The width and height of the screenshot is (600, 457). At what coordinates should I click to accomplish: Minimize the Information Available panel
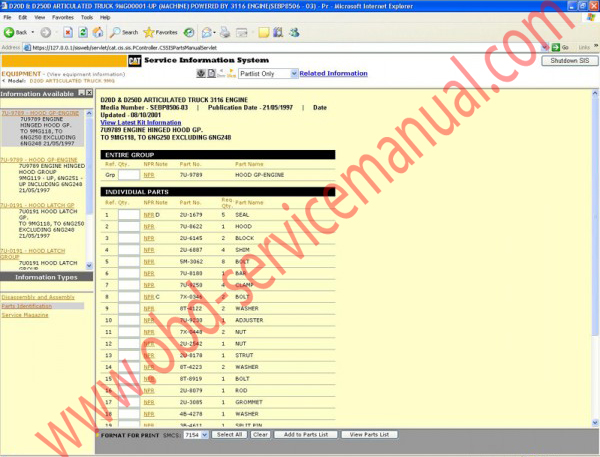82,93
